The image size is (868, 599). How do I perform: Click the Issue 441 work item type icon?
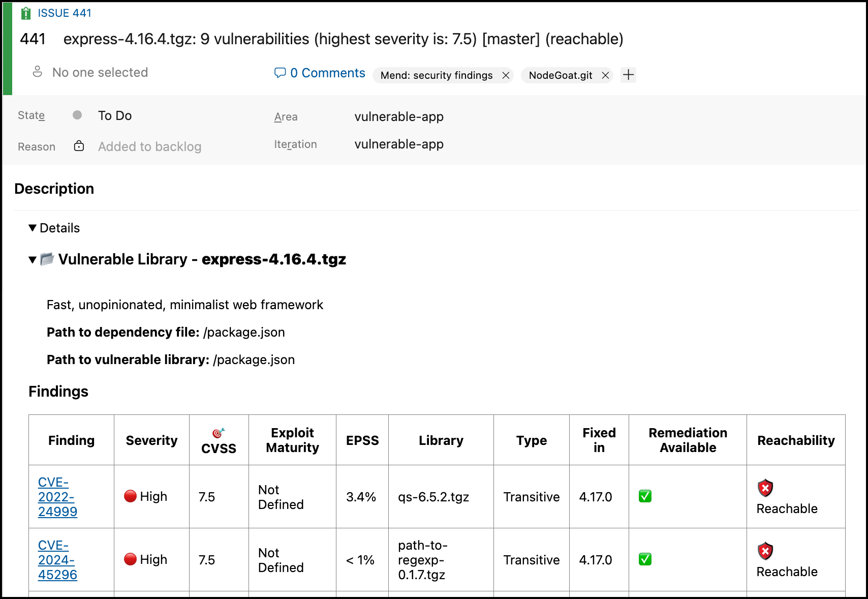(26, 13)
